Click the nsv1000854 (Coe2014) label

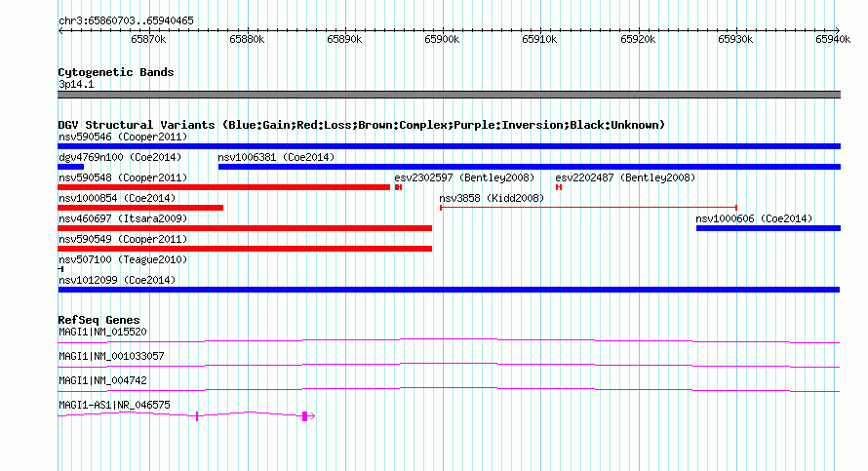[117, 198]
